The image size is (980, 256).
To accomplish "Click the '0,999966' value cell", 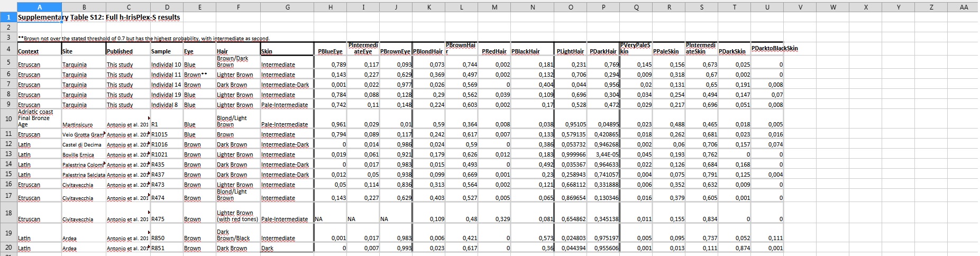I will pyautogui.click(x=571, y=154).
